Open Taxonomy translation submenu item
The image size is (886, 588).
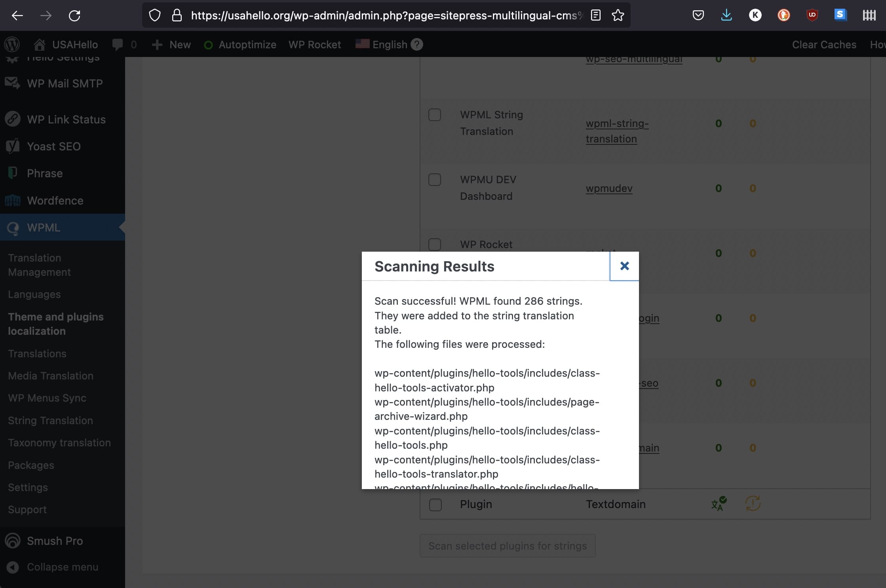[59, 442]
